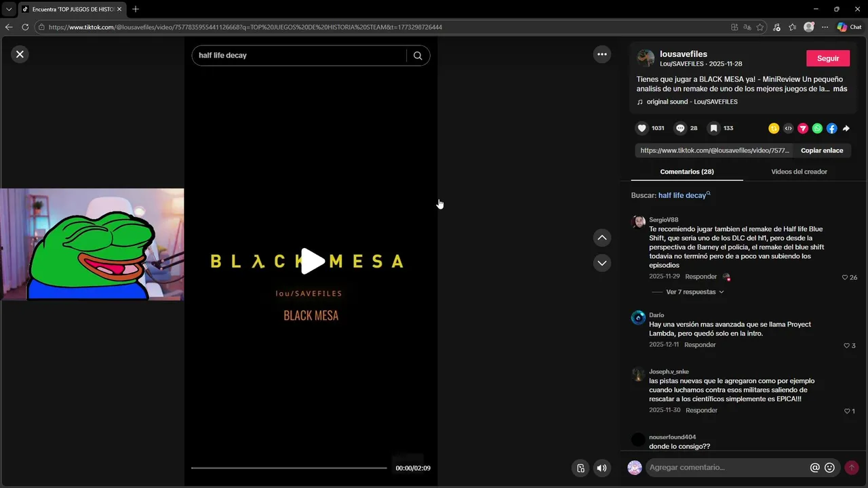The width and height of the screenshot is (868, 488).
Task: Open the browser profile avatar
Action: 809,27
